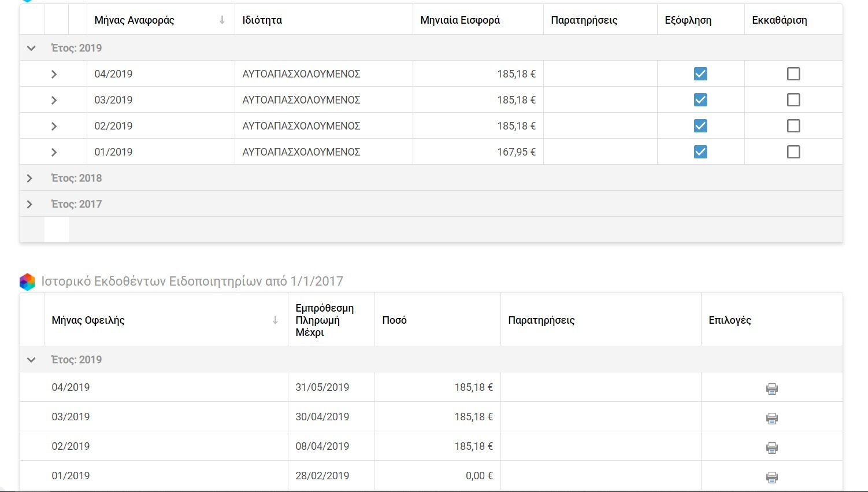Image resolution: width=868 pixels, height=492 pixels.
Task: Toggle Εξόφληση checkbox for 01/2019
Action: 700,152
